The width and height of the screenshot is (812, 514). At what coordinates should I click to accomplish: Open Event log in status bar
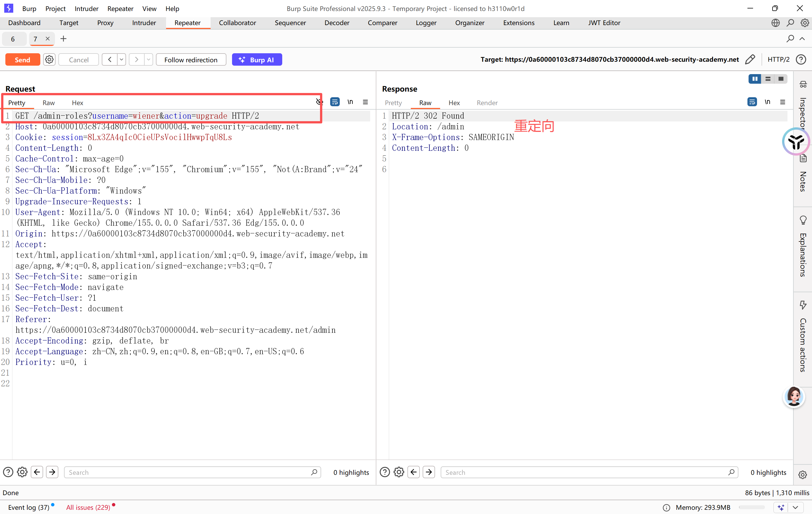point(29,507)
